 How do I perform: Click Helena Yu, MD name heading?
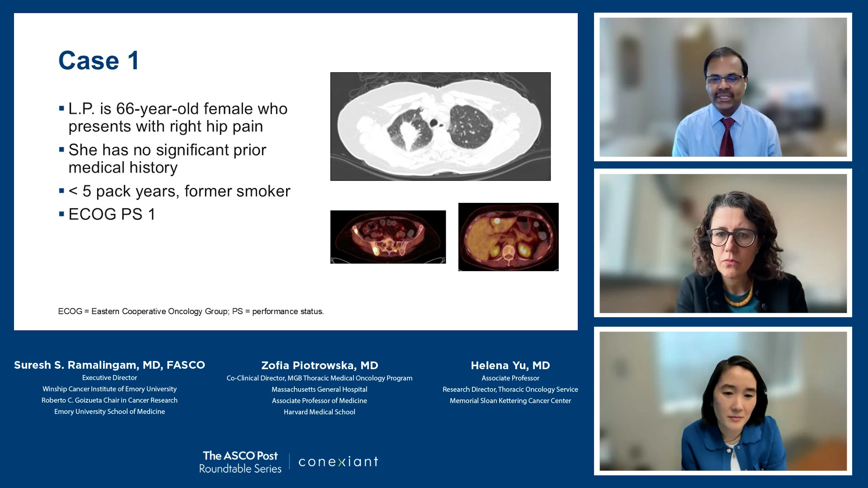pos(510,365)
